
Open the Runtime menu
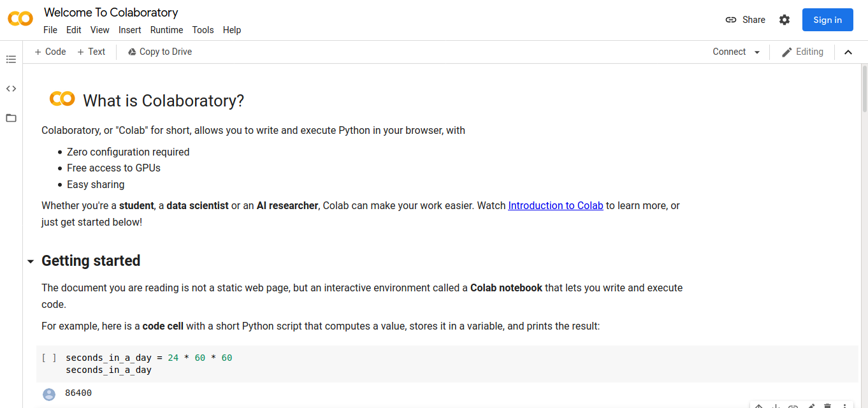pos(166,30)
